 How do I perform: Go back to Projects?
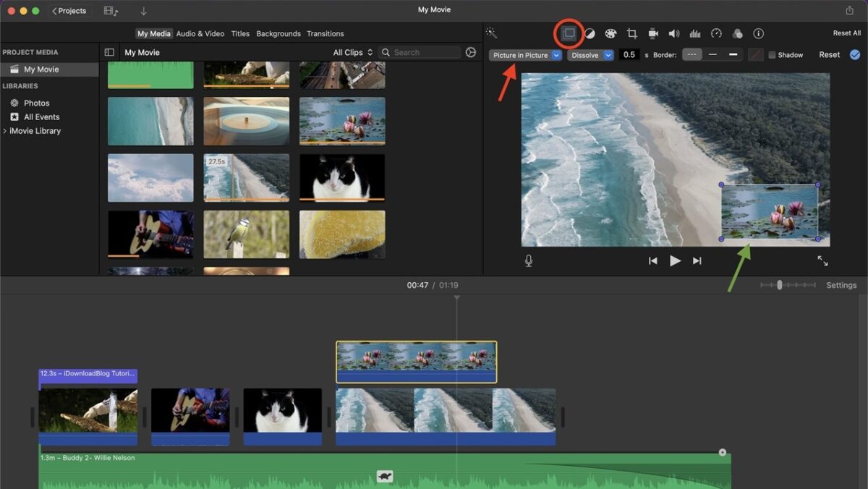[x=69, y=11]
